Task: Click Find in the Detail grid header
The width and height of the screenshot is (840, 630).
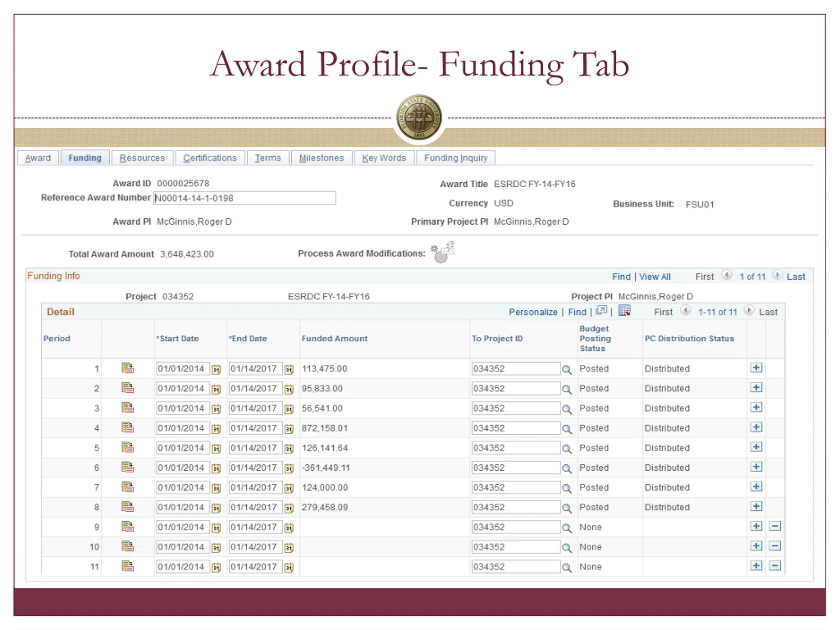Action: 577,312
